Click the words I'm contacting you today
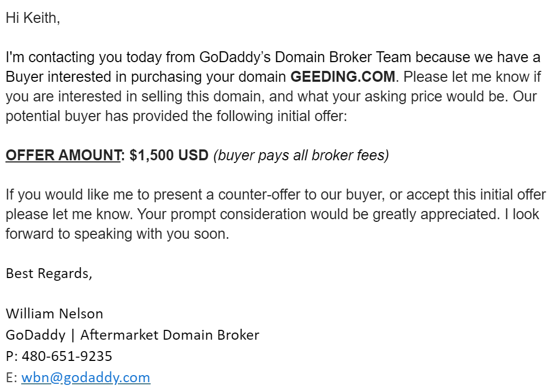 84,57
